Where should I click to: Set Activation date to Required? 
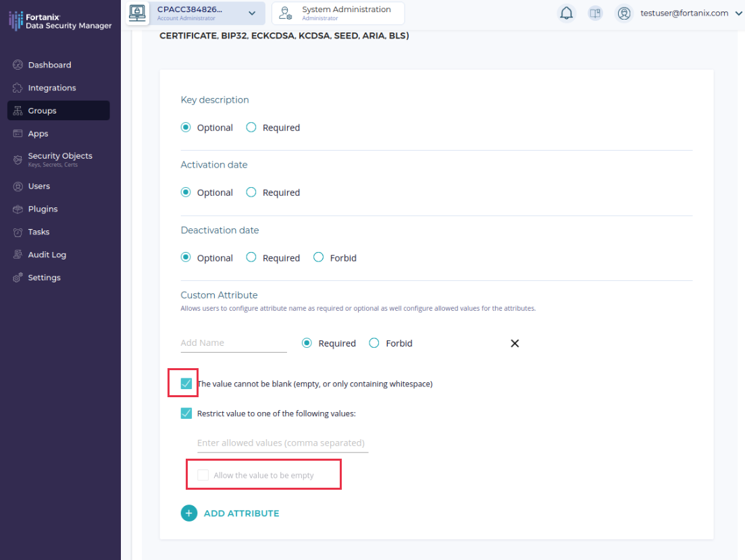(251, 193)
